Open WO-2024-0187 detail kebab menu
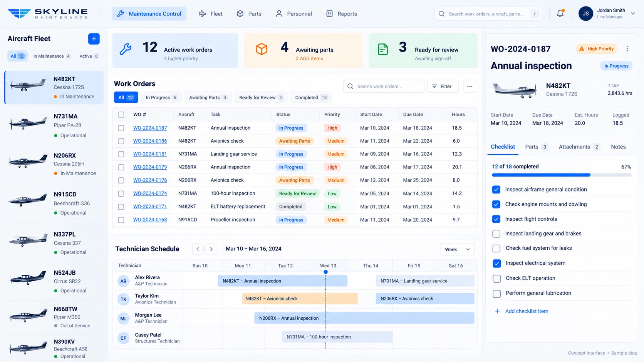 (627, 48)
